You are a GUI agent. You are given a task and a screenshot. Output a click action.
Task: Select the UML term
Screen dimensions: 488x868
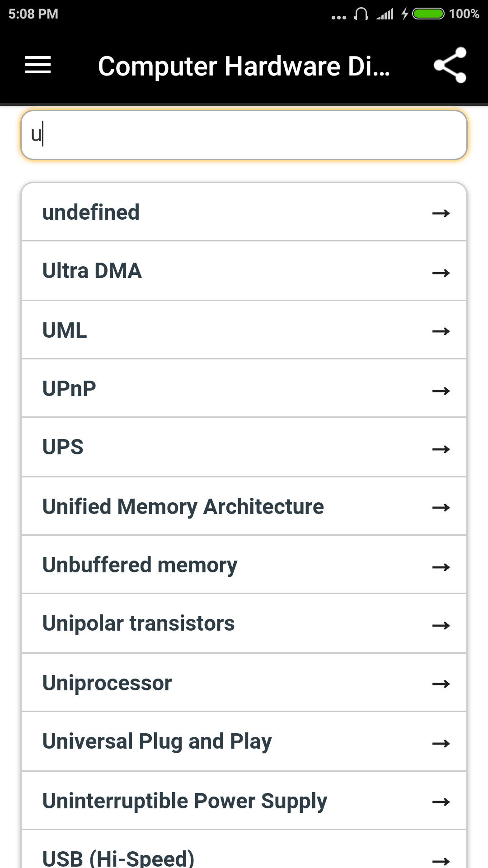click(x=244, y=330)
